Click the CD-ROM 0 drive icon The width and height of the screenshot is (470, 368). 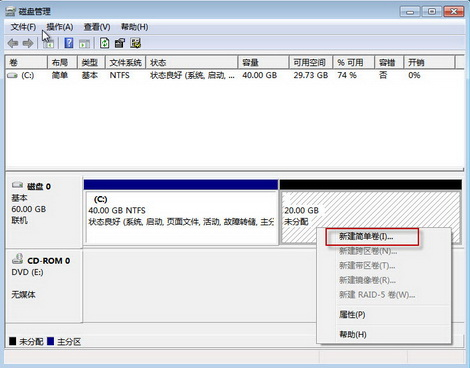(x=17, y=259)
